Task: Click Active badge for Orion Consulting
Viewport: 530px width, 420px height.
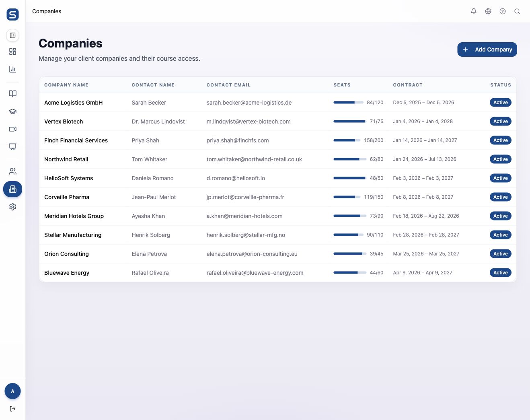Action: pyautogui.click(x=501, y=254)
